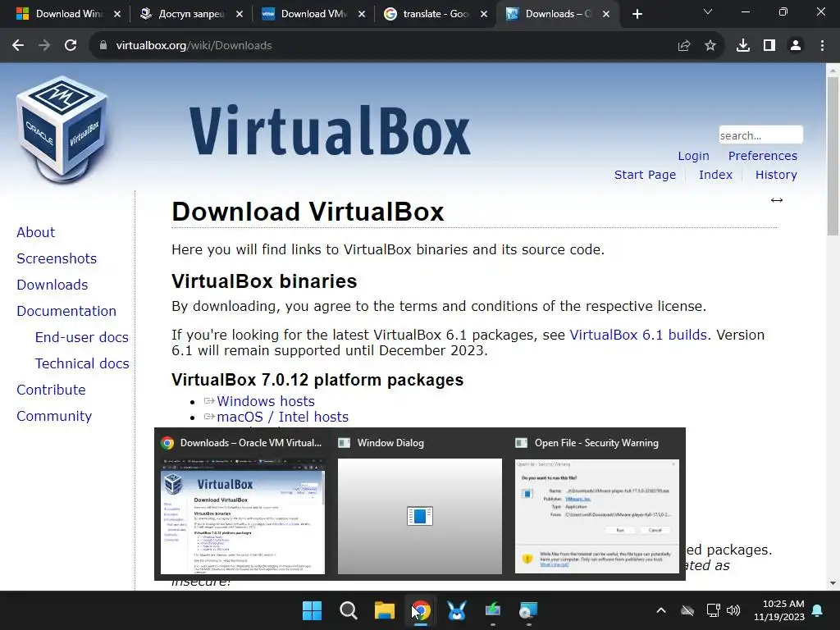Close the Download Windows tab

(117, 14)
